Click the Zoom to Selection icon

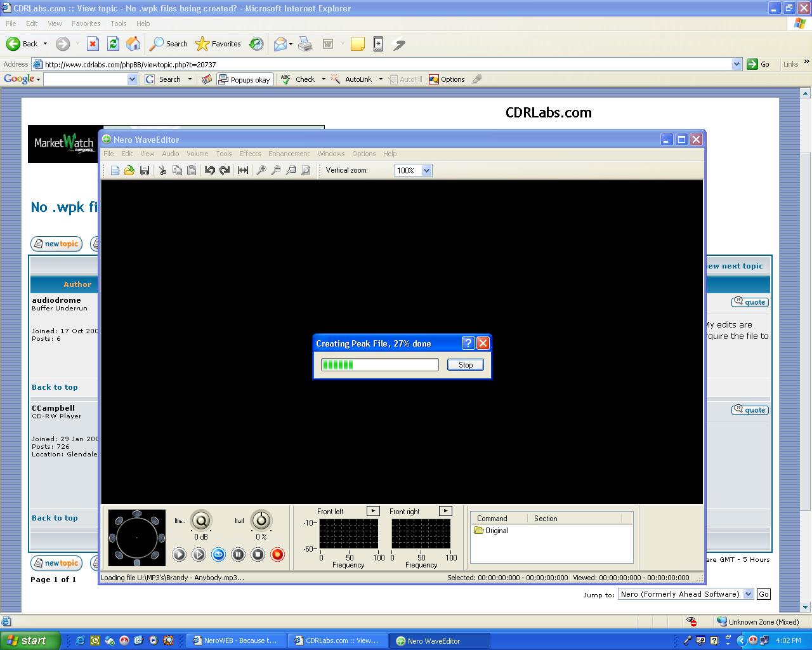click(291, 170)
